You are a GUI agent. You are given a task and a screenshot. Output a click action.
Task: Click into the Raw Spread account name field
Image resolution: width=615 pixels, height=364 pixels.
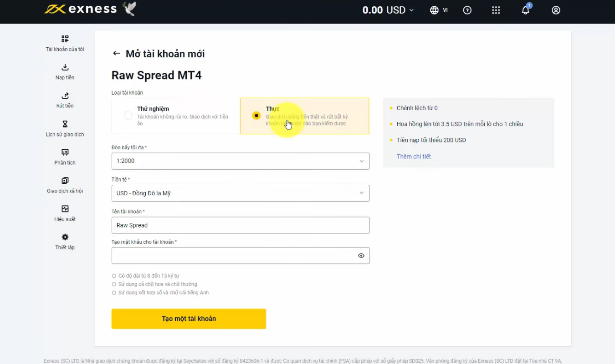pos(241,225)
